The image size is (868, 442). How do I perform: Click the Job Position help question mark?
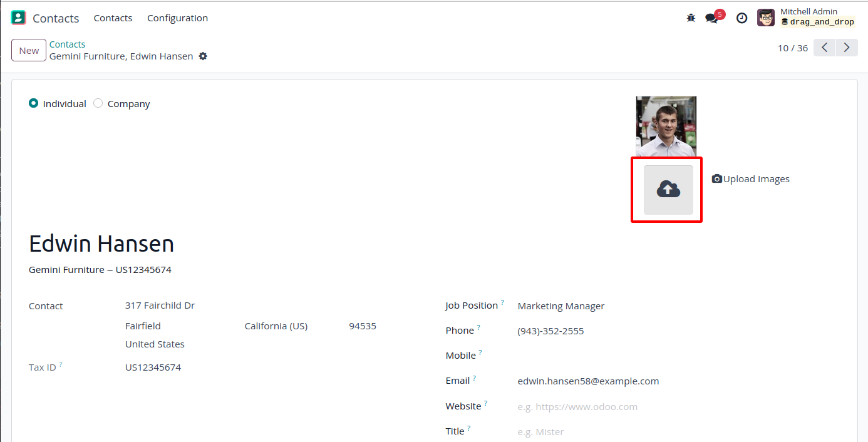click(x=502, y=302)
